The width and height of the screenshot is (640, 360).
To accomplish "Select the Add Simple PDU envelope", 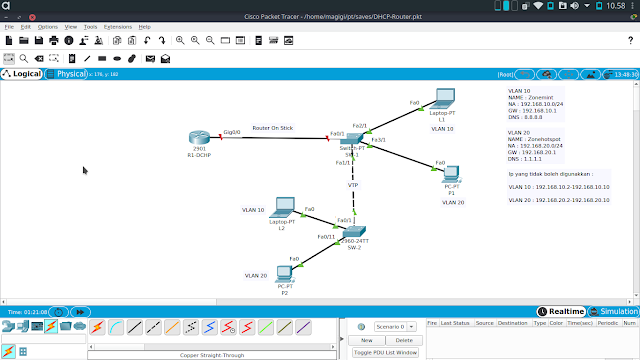I will coord(150,58).
